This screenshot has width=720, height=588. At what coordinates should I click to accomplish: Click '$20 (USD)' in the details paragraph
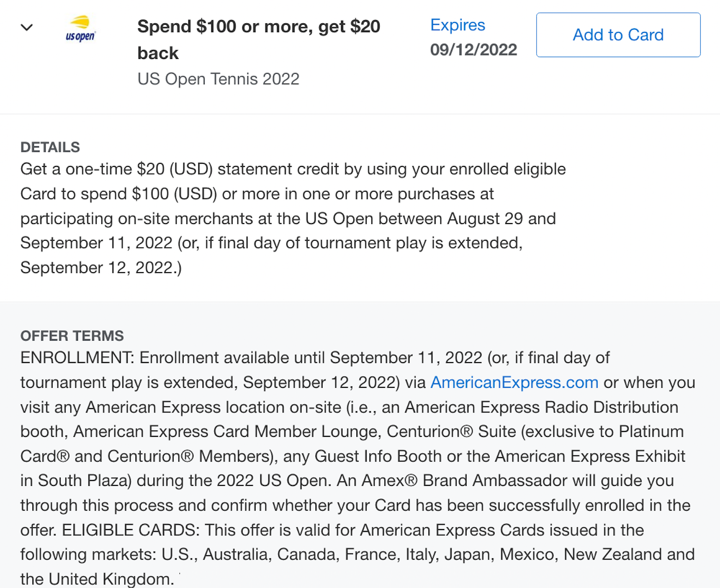175,169
